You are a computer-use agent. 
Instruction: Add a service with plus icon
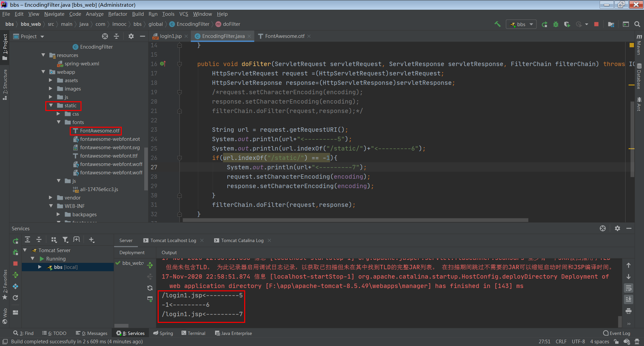(x=92, y=239)
